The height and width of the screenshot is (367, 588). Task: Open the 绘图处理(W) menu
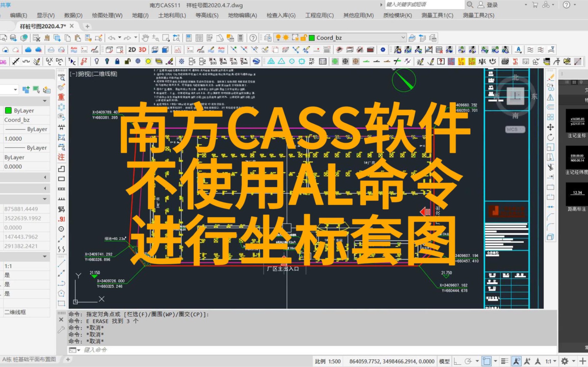(107, 15)
